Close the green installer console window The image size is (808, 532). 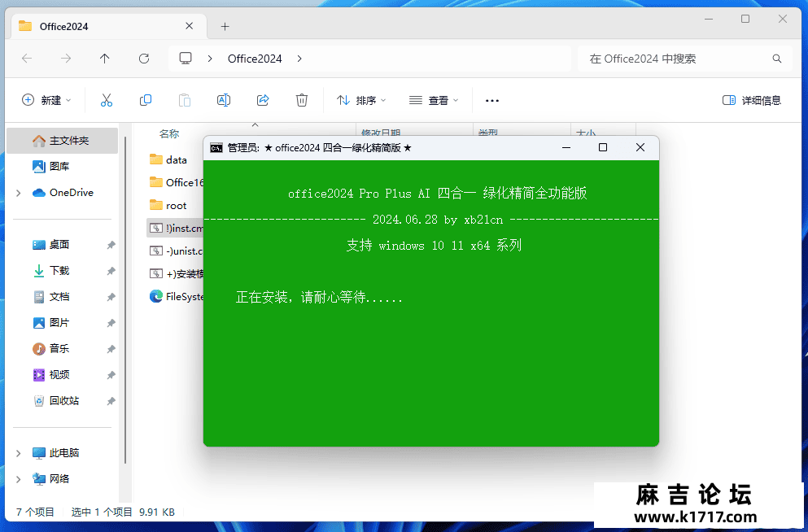click(640, 148)
